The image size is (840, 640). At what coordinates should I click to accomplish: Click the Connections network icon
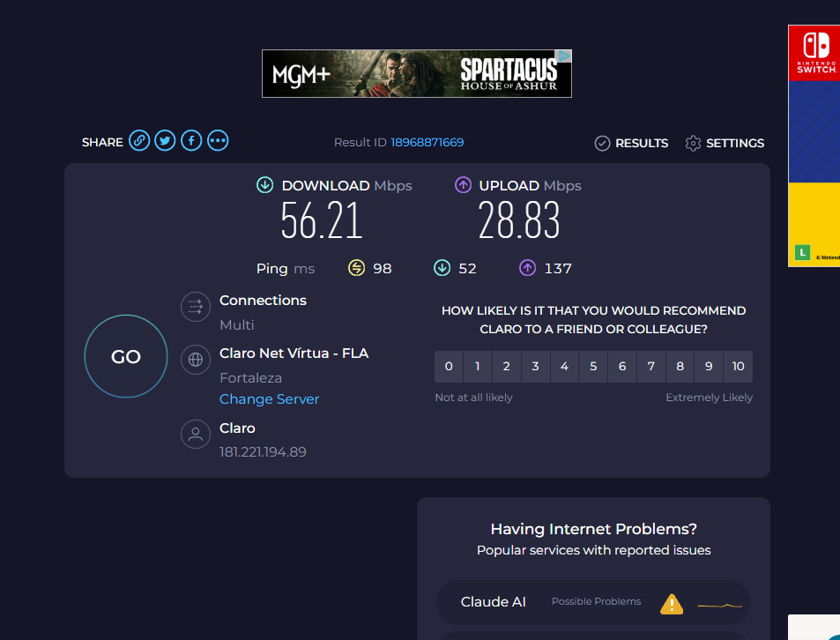point(195,307)
